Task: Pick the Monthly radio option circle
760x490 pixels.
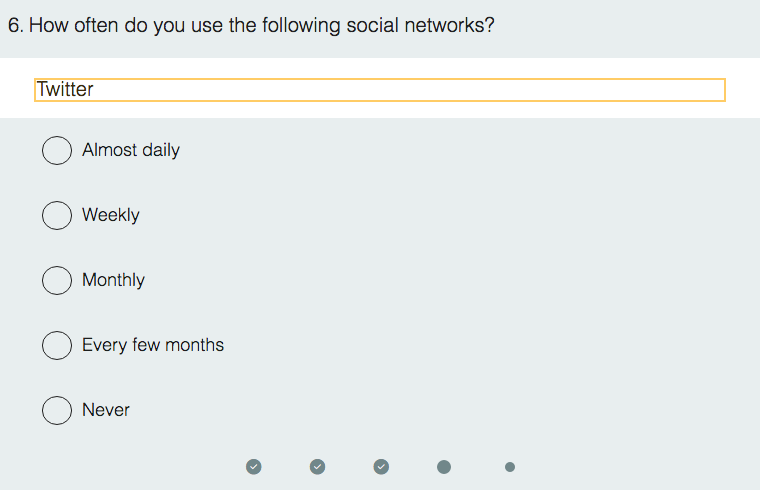Action: click(x=57, y=280)
